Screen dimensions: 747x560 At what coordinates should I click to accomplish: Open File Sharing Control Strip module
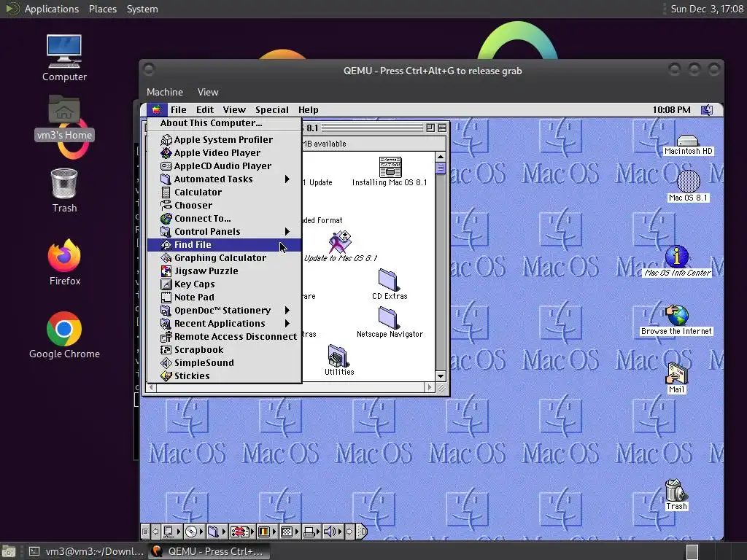217,532
